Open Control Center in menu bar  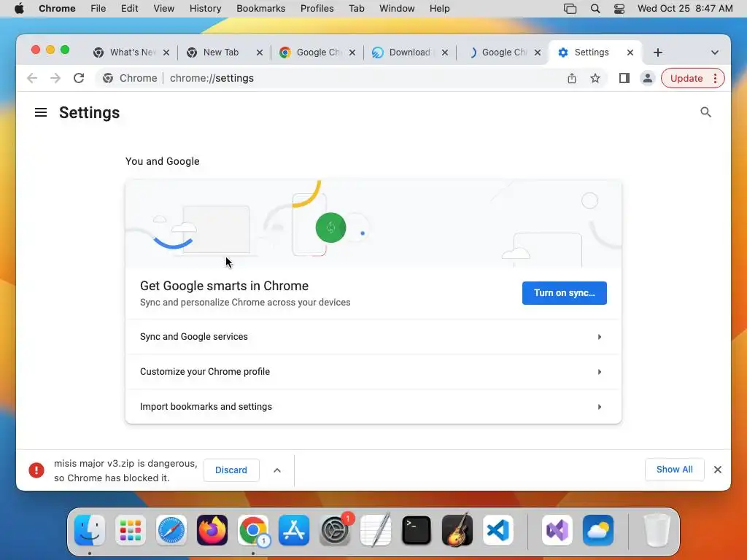[x=619, y=9]
